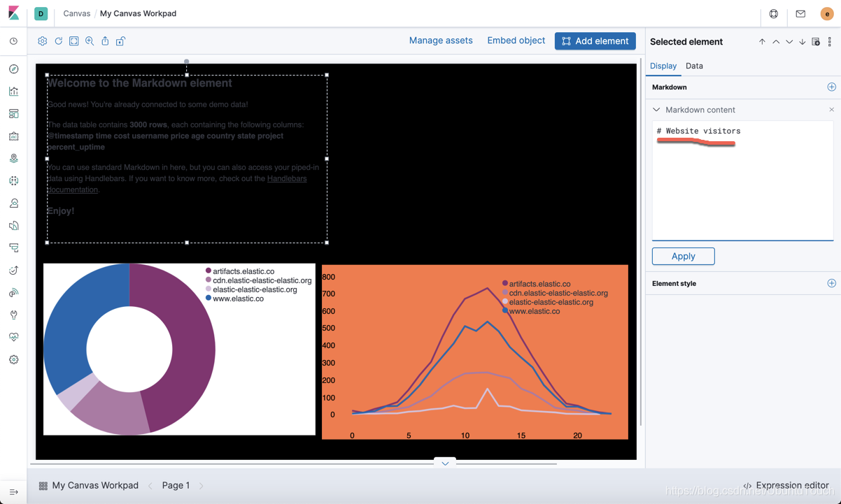Screen dimensions: 841x504
Task: Open SIEM sidebar icon
Action: (13, 293)
